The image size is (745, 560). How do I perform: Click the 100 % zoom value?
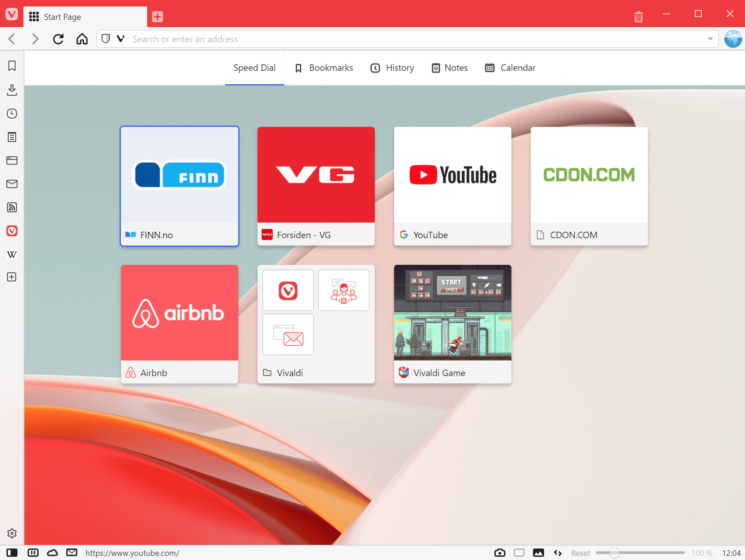point(702,553)
